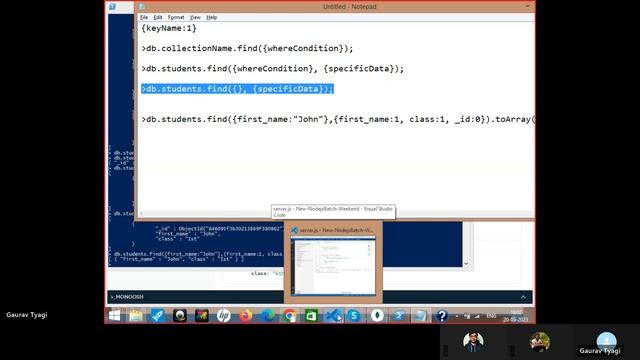Open the Notepad File menu
Image resolution: width=640 pixels, height=360 pixels.
(144, 17)
